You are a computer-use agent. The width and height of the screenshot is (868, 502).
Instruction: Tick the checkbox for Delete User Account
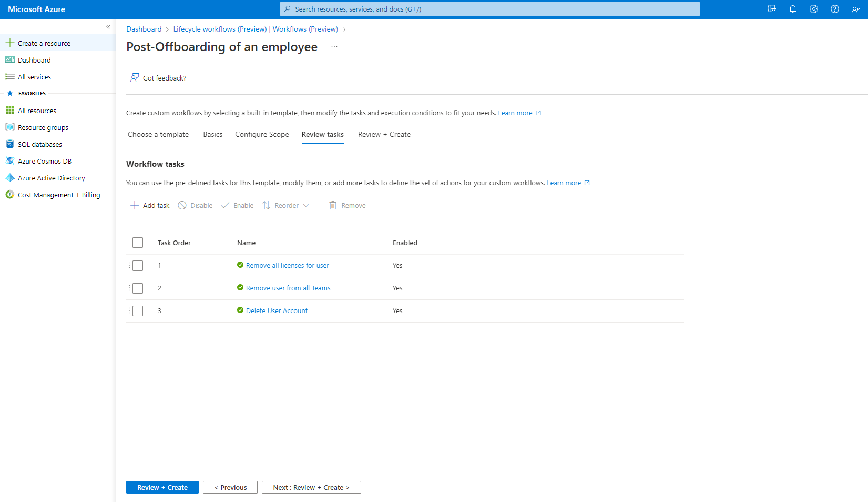coord(138,311)
